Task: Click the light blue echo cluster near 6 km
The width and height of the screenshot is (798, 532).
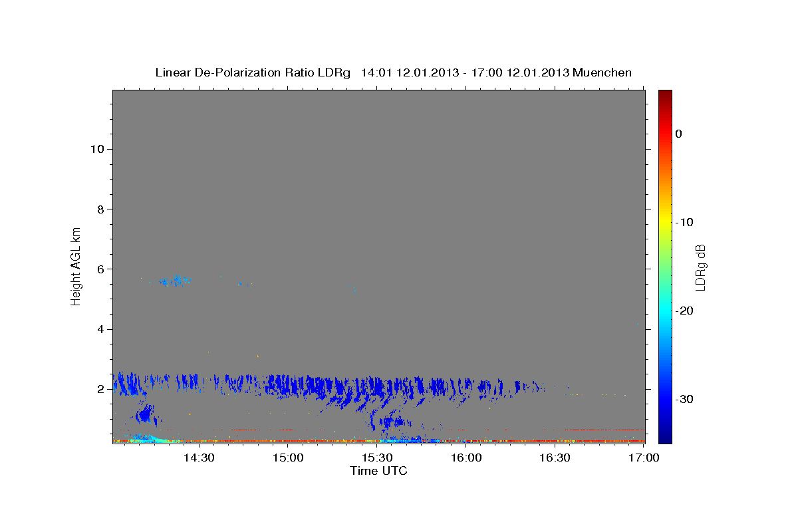Action: (x=177, y=281)
